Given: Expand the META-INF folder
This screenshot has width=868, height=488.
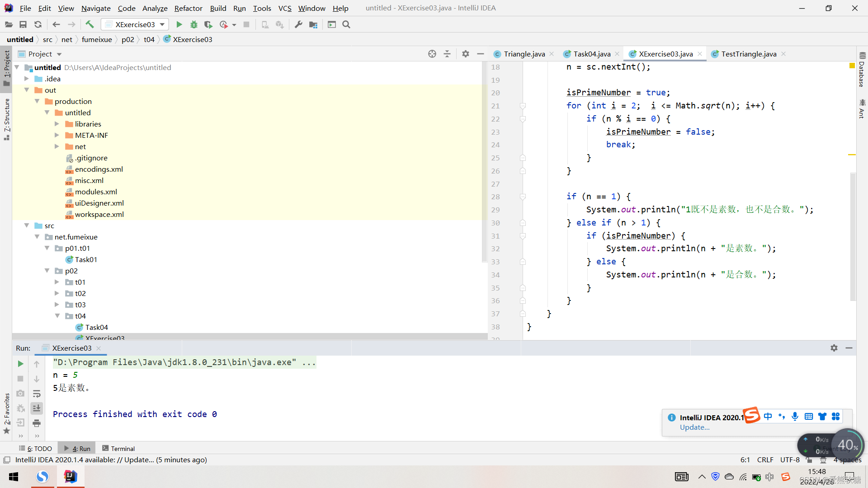Looking at the screenshot, I should tap(57, 135).
